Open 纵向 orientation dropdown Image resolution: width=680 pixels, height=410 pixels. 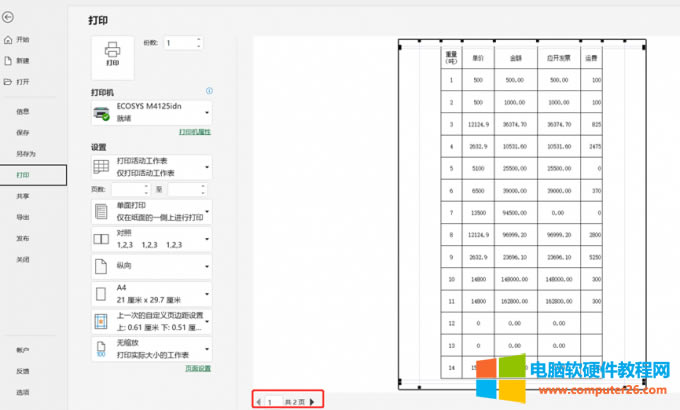pyautogui.click(x=151, y=267)
